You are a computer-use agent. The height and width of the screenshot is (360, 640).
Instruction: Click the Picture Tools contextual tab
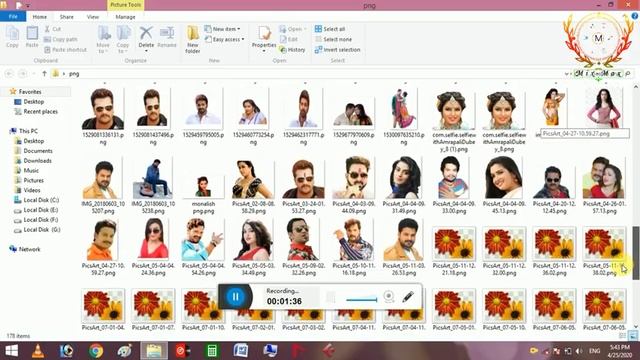(125, 5)
